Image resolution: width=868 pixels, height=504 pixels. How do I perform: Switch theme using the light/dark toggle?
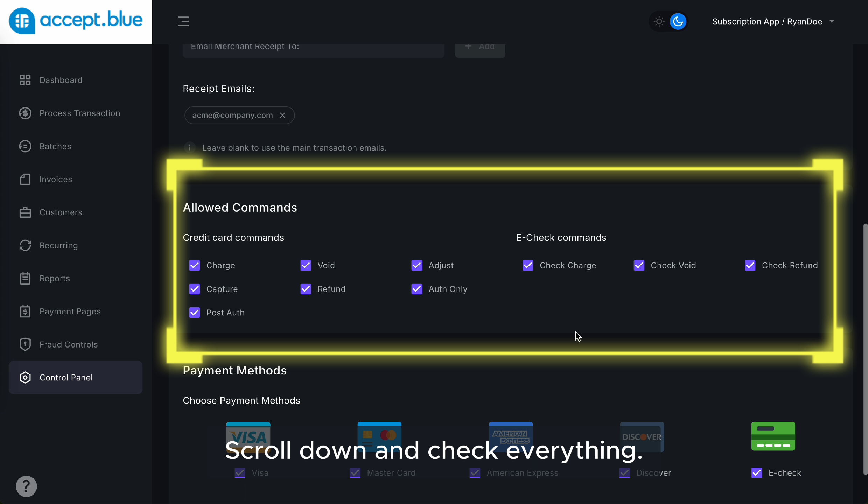(x=668, y=21)
